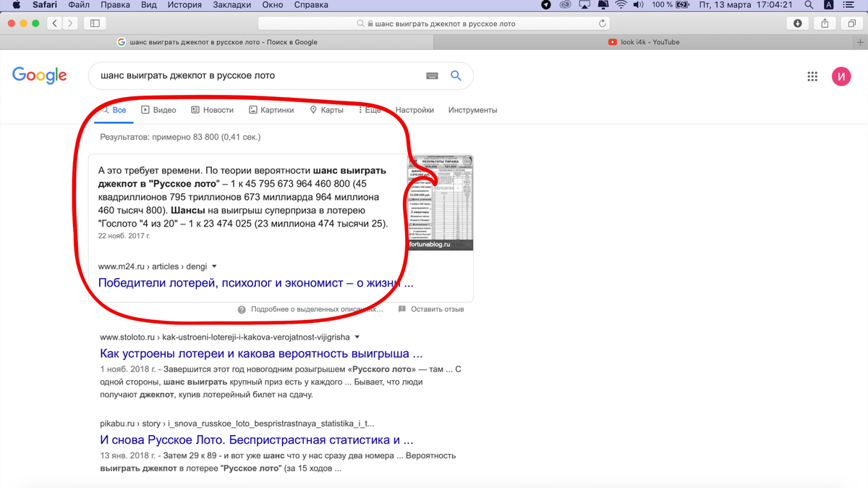This screenshot has height=488, width=868.
Task: Select the Карты search tab
Action: pos(326,110)
